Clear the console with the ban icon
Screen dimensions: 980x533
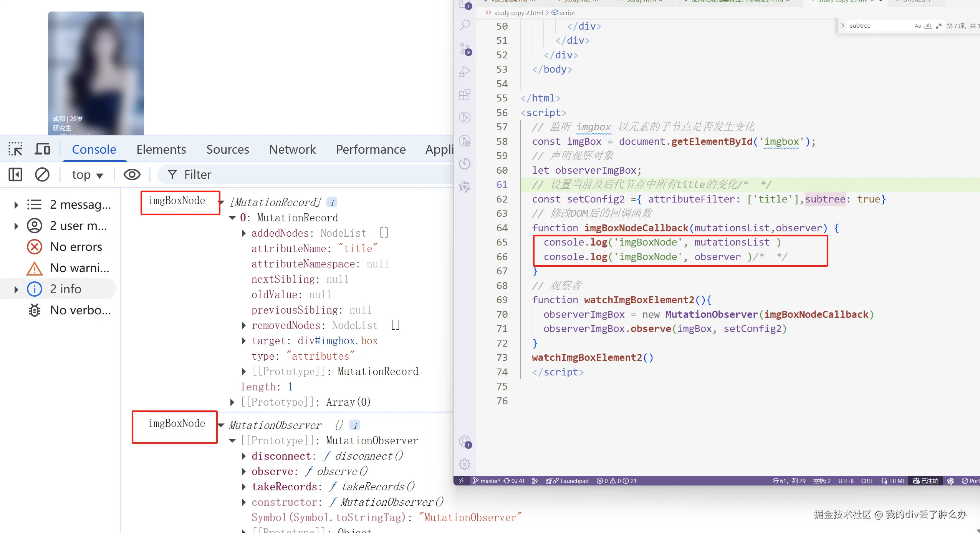[x=42, y=174]
